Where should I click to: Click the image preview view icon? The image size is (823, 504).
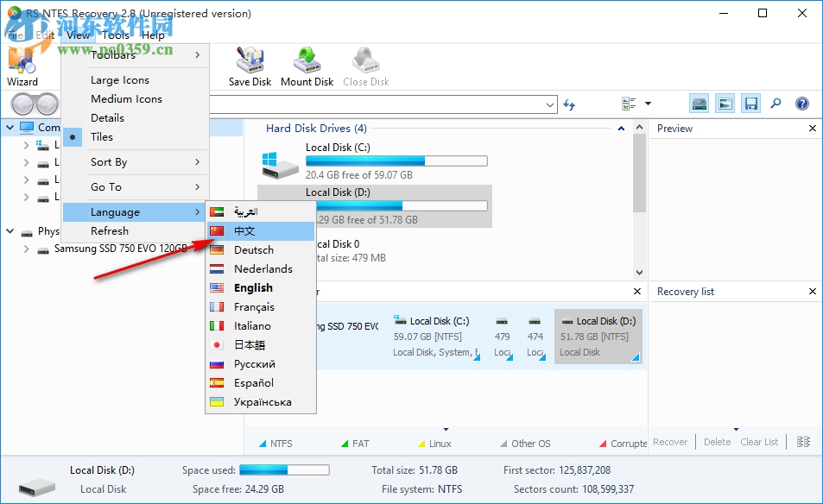[x=725, y=103]
